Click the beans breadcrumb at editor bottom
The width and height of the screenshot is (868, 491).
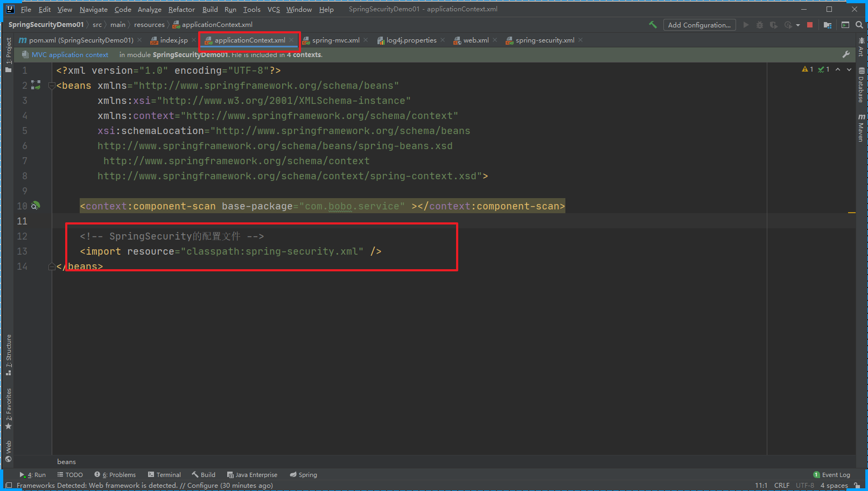click(x=66, y=461)
